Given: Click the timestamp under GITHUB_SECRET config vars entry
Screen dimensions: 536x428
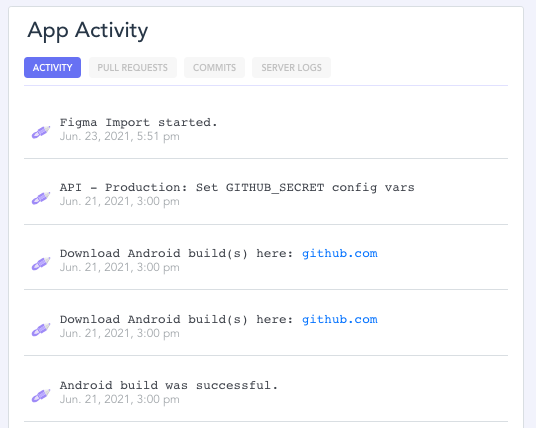Looking at the screenshot, I should 120,201.
